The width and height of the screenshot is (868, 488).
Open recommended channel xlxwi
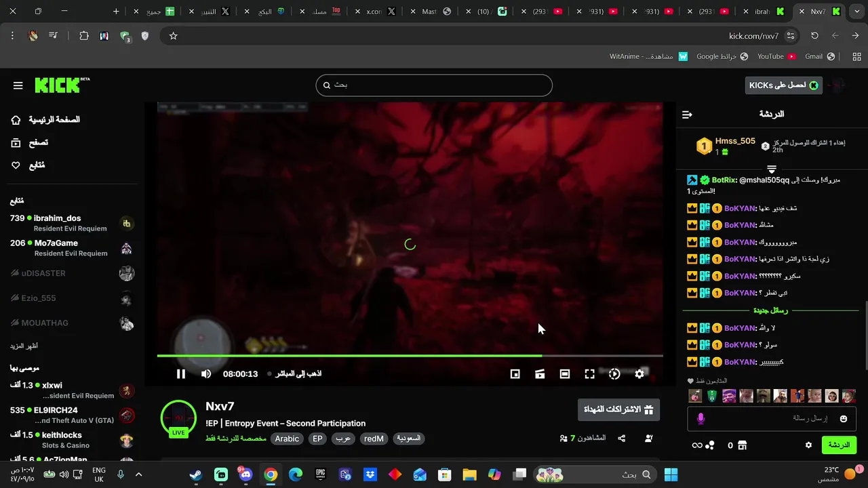(x=71, y=390)
